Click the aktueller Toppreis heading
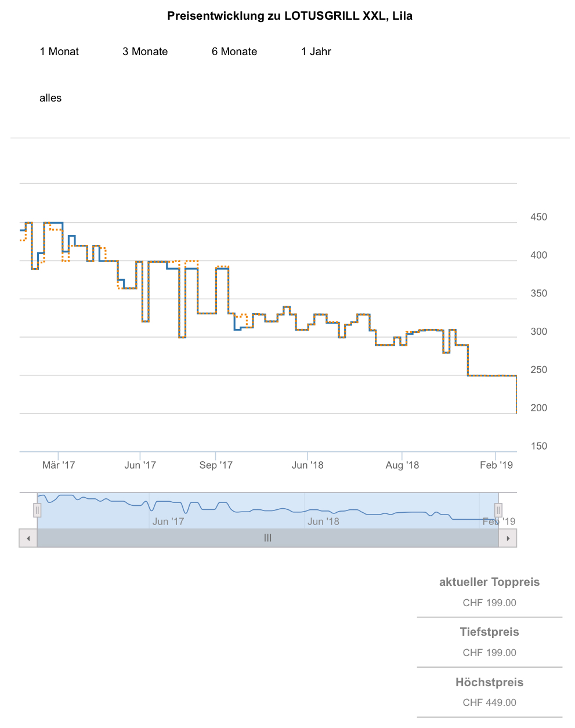 (x=489, y=582)
